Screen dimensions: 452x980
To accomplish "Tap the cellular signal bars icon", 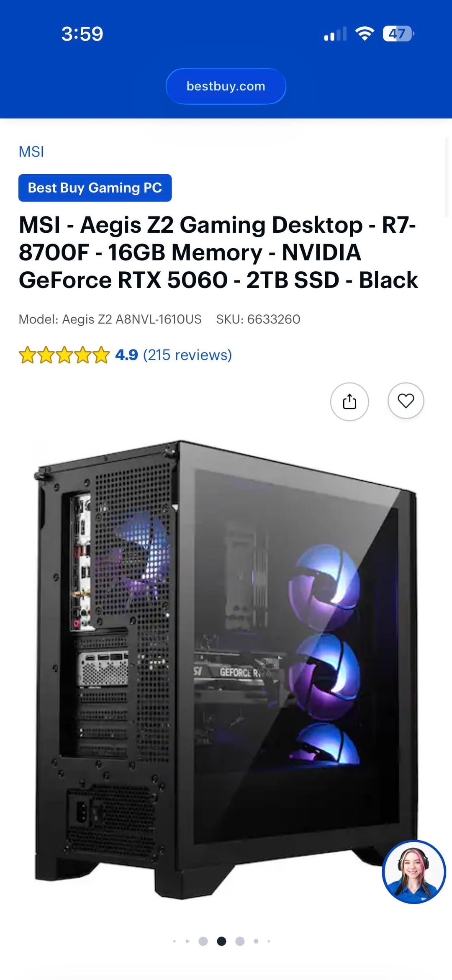I will [x=335, y=34].
